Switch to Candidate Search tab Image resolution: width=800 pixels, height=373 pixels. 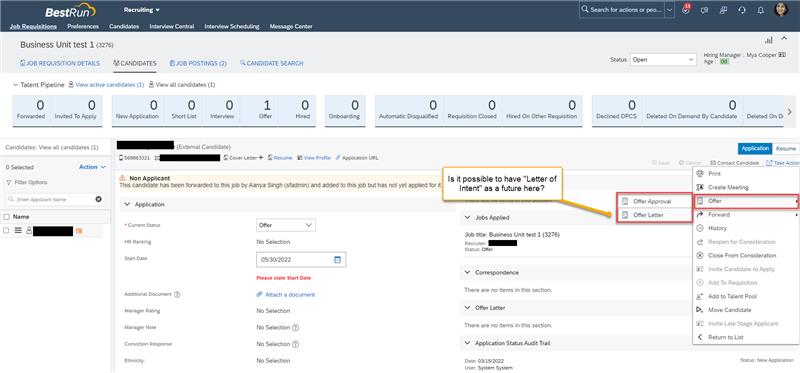tap(271, 63)
